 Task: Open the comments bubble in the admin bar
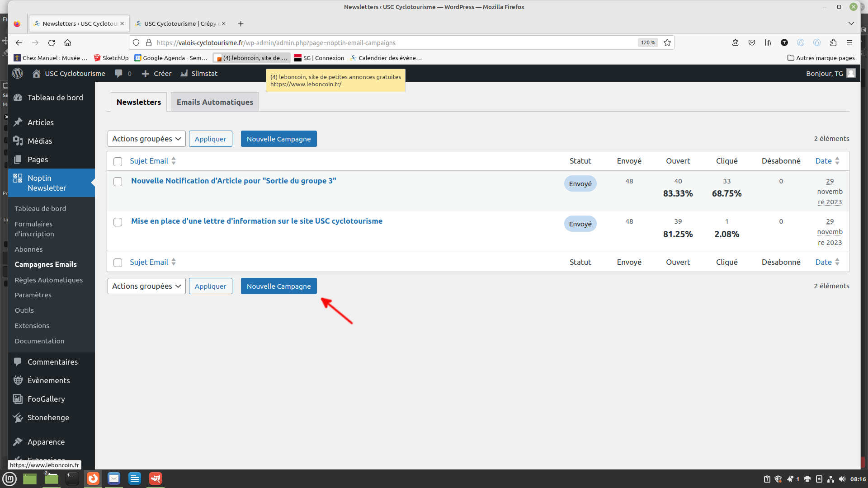(x=123, y=73)
